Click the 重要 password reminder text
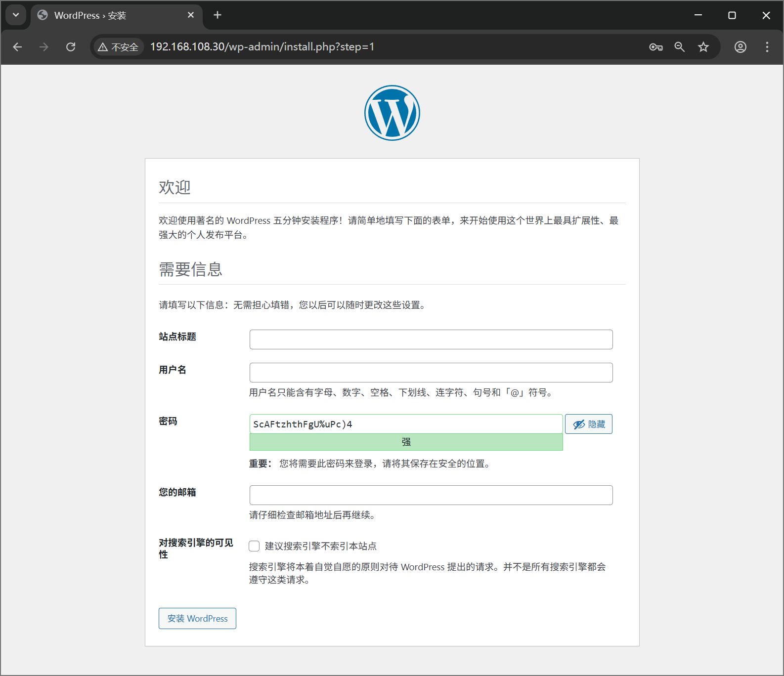784x676 pixels. (x=371, y=464)
